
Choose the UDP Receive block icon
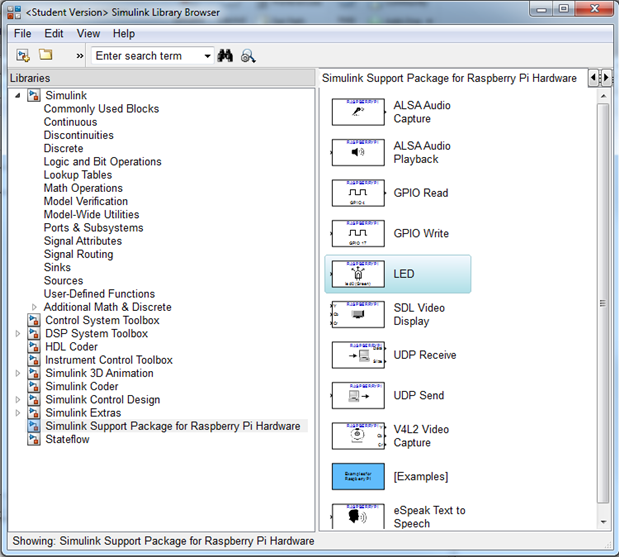pyautogui.click(x=358, y=355)
